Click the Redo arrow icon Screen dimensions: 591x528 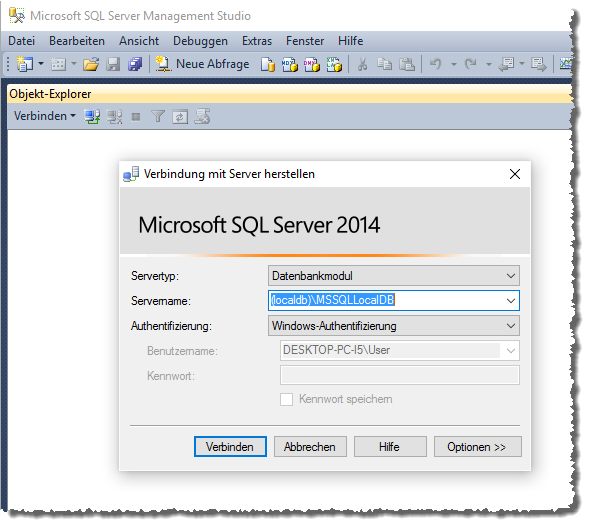(x=471, y=64)
